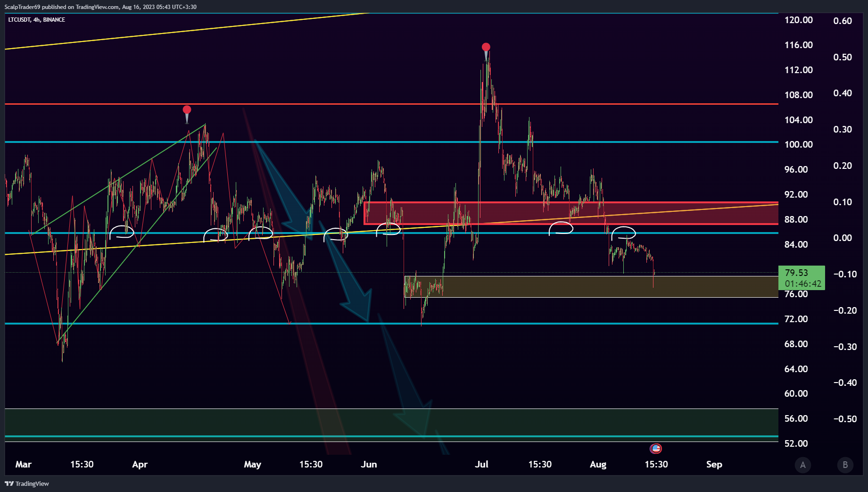The height and width of the screenshot is (492, 868).
Task: Click the −0.50 right scale label
Action: click(x=844, y=419)
